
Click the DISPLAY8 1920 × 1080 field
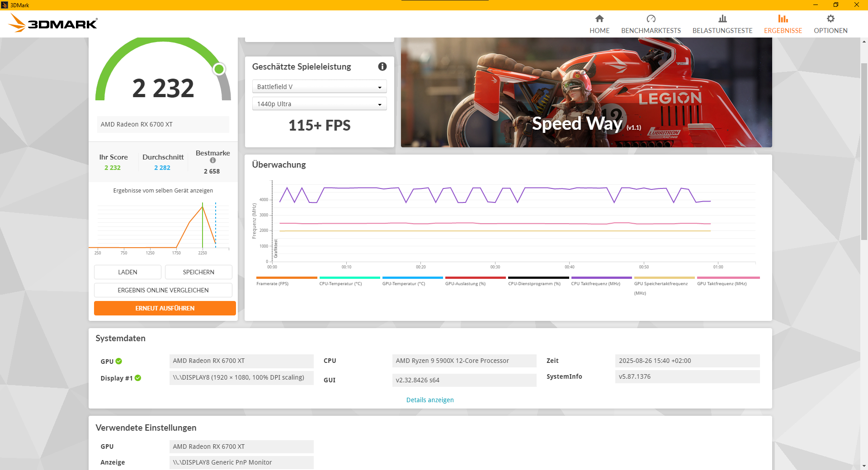click(241, 378)
